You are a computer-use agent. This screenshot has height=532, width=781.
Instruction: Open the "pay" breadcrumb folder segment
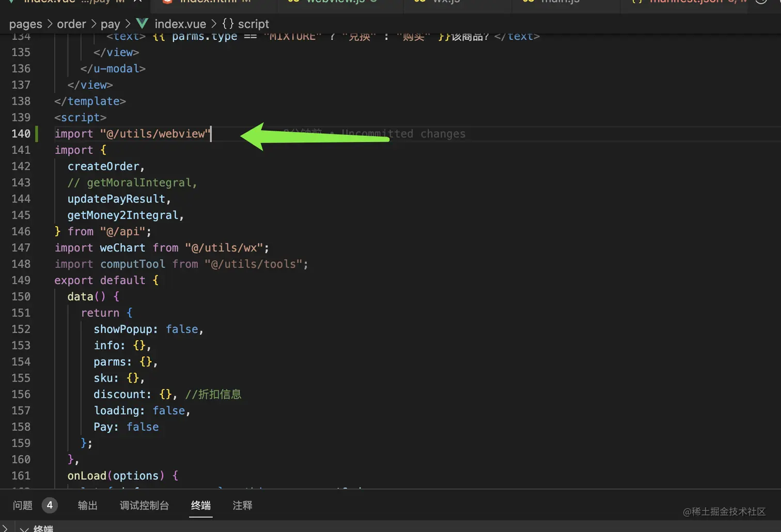(110, 24)
